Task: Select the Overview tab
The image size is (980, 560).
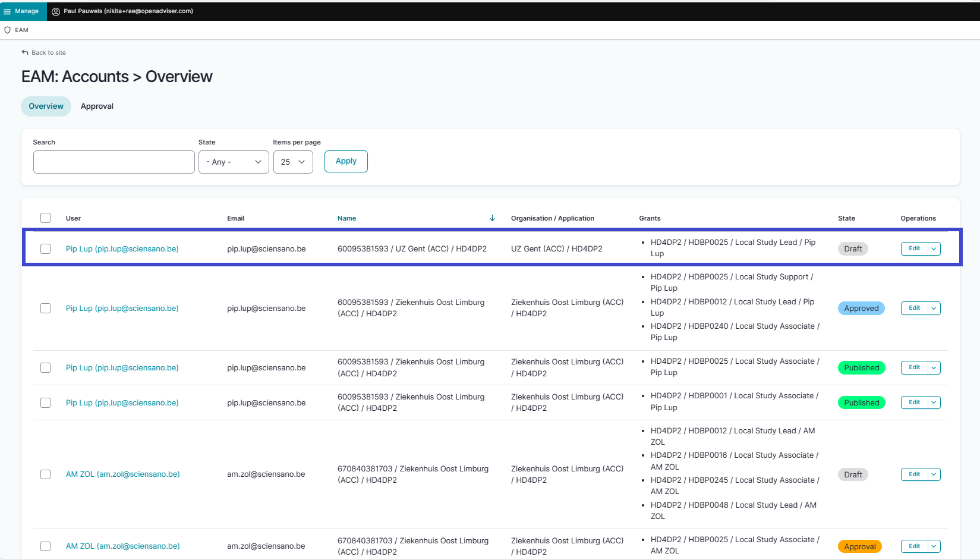Action: pos(46,106)
